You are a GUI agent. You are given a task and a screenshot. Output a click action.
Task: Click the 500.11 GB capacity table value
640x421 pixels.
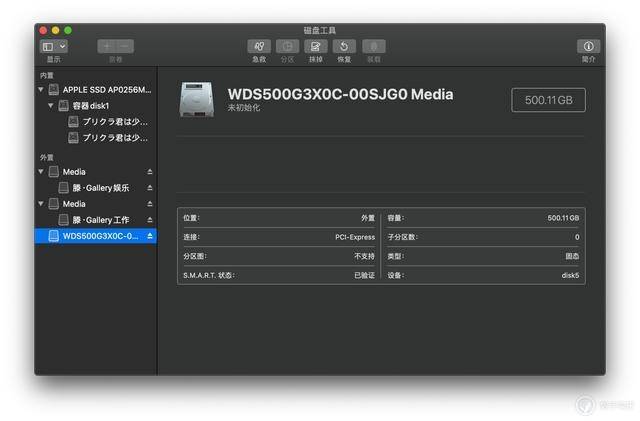click(x=563, y=218)
